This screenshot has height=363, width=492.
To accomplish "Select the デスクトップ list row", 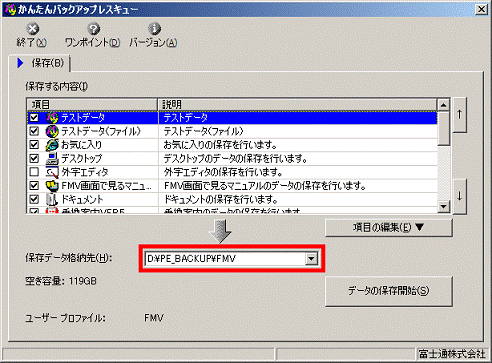I will point(232,159).
